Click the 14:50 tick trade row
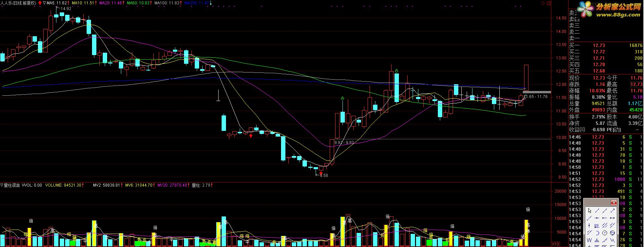The width and height of the screenshot is (644, 247). coord(606,167)
